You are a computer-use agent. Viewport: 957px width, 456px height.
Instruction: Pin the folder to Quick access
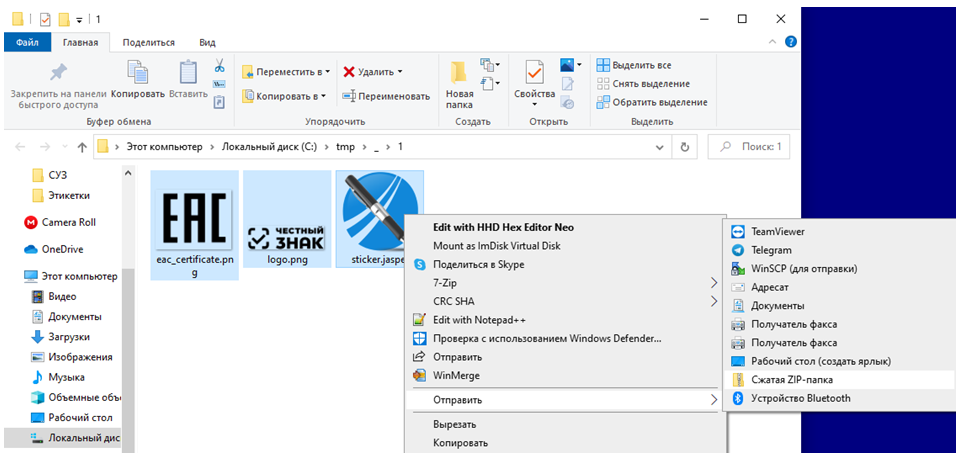click(x=59, y=84)
